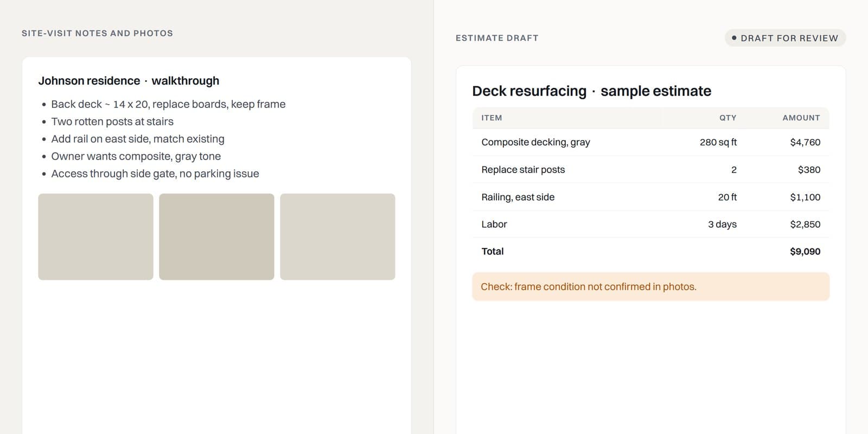Select the quantity 2 for stair posts
The height and width of the screenshot is (434, 868).
(x=734, y=170)
